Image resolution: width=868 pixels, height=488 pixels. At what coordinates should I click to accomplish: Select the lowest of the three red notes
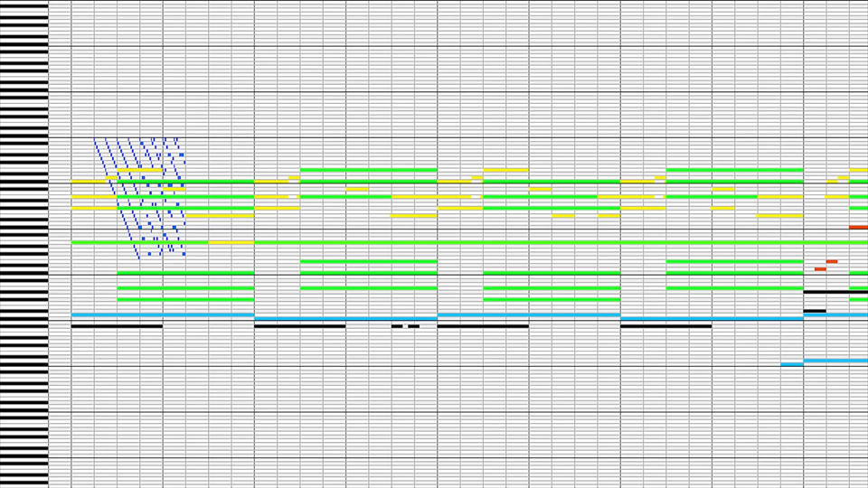tap(820, 269)
